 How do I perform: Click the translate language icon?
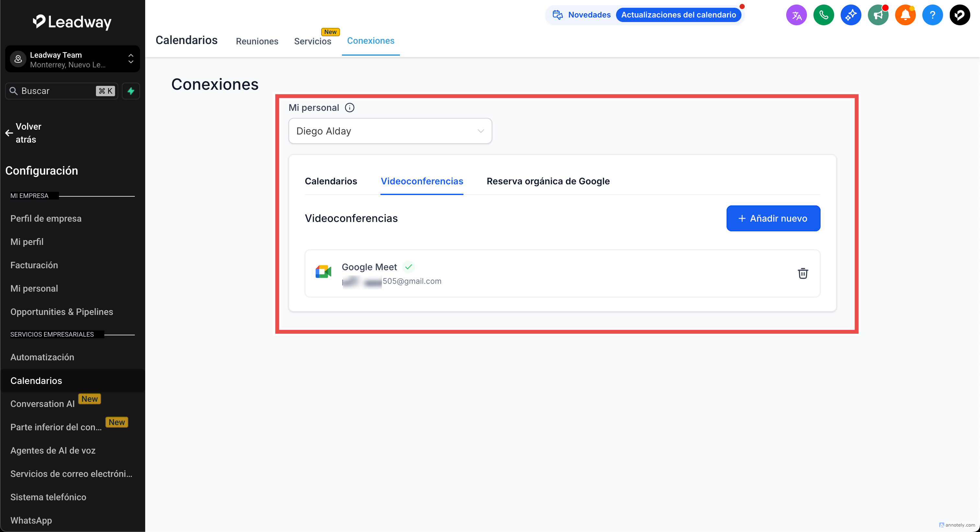coord(796,15)
